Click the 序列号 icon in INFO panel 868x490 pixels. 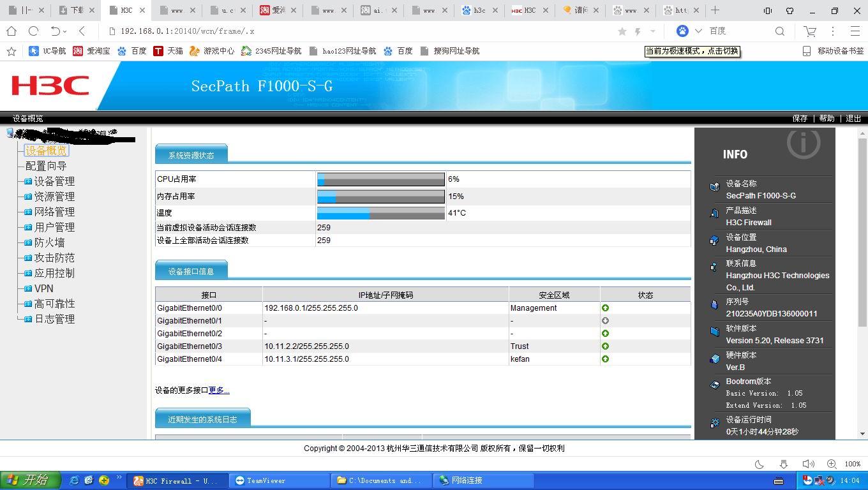pyautogui.click(x=714, y=305)
